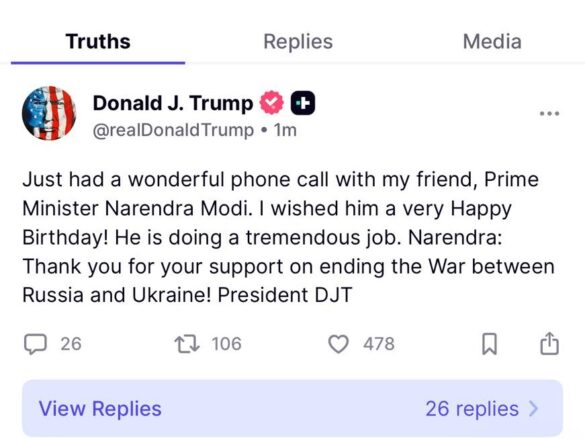Expand the 26 replies chevron arrow

pyautogui.click(x=534, y=409)
